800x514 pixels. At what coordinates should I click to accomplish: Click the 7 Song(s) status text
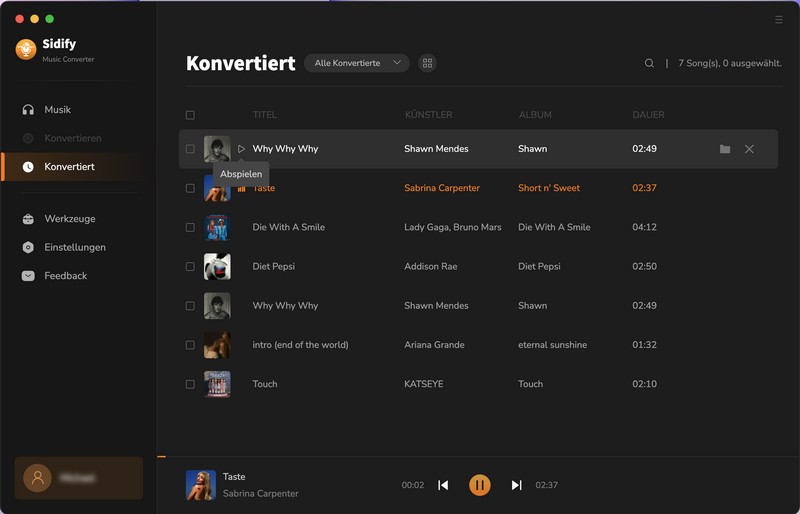click(x=730, y=63)
